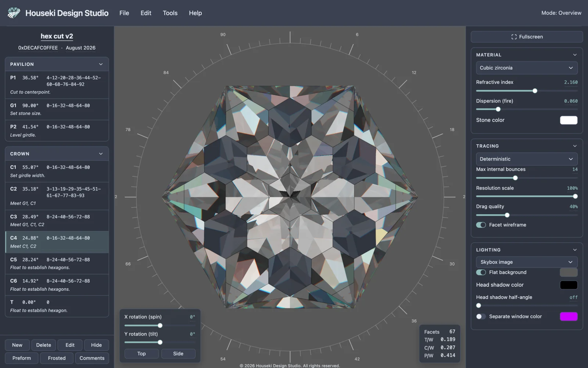Open the Cubic zirconia material dropdown
This screenshot has height=368, width=588.
(x=527, y=68)
